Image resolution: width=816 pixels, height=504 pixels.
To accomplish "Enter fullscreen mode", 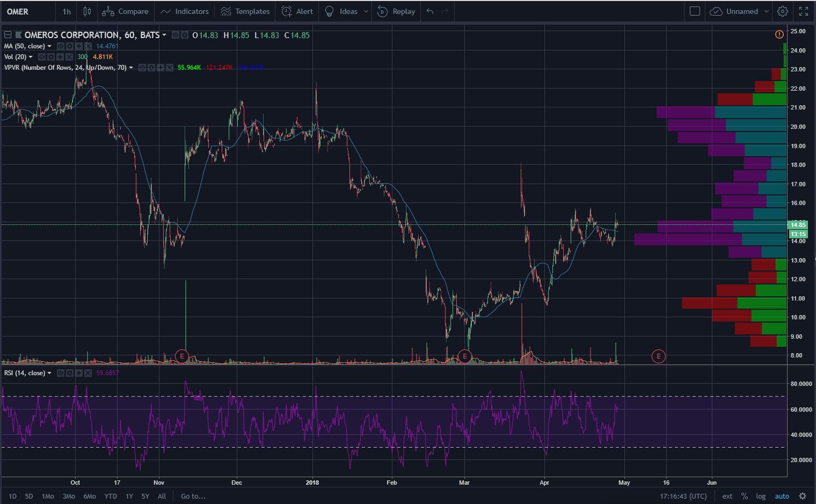I will (804, 11).
